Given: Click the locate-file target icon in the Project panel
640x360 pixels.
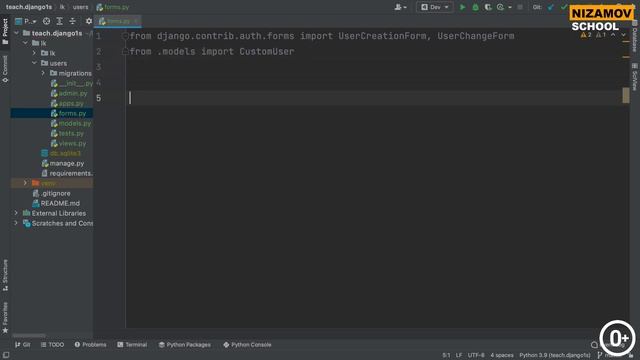Looking at the screenshot, I should click(x=47, y=21).
